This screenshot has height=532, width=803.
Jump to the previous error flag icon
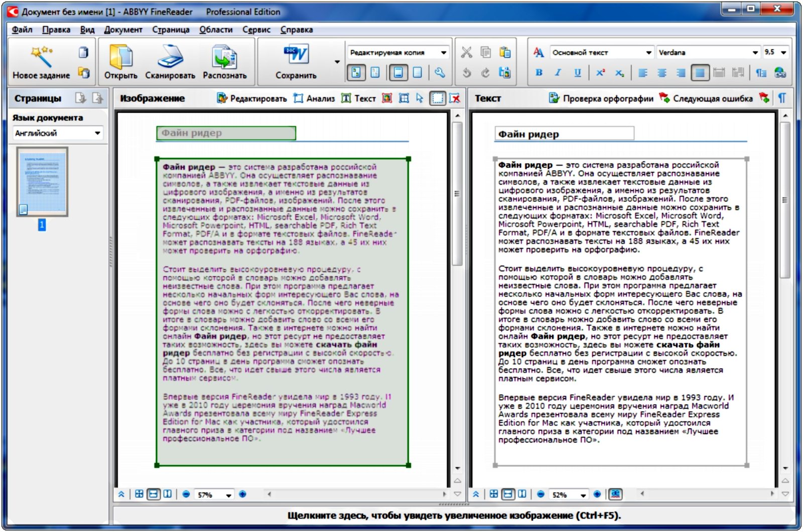coord(764,98)
